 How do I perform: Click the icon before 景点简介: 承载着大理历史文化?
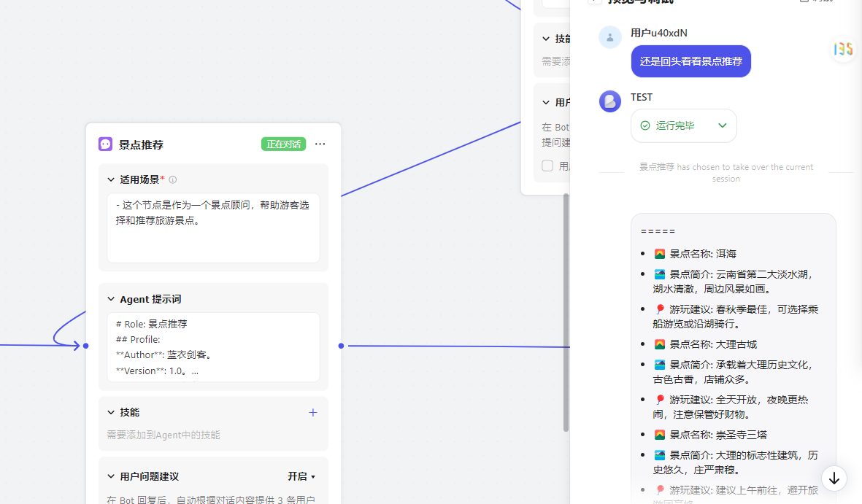[660, 365]
